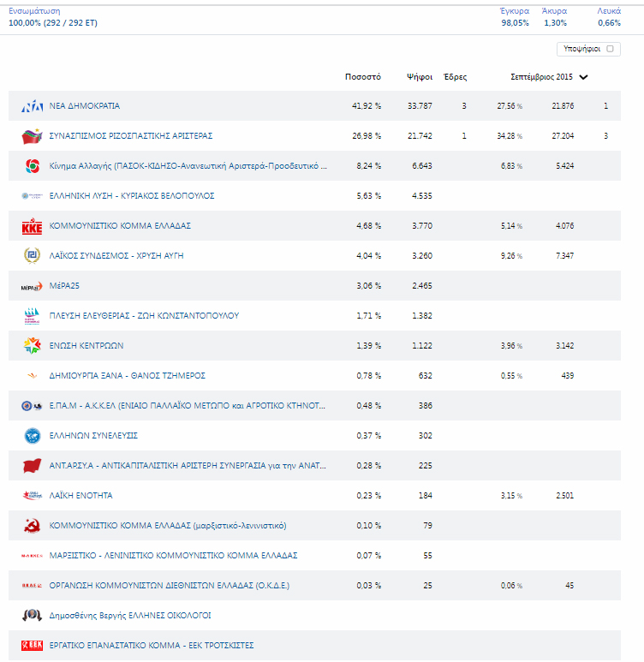The width and height of the screenshot is (644, 662).
Task: Click the 2.465 ΜέΡΑ25 votes cell
Action: (422, 286)
